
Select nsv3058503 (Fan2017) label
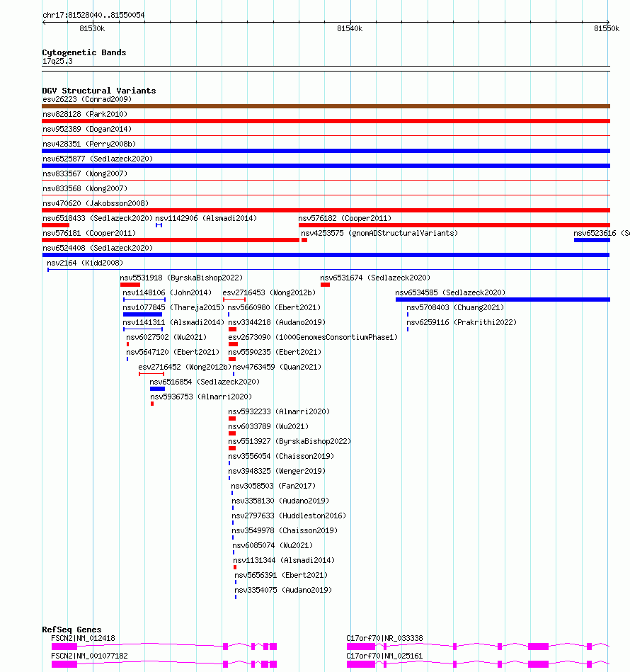click(273, 486)
